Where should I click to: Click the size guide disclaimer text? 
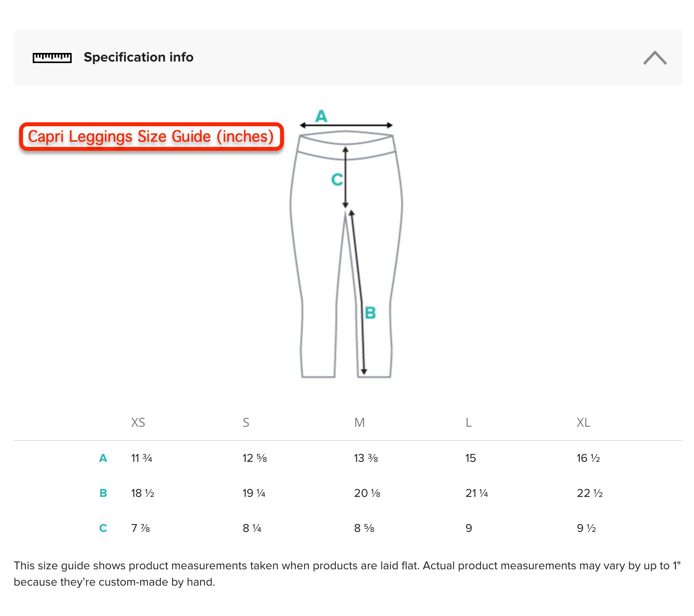(x=347, y=574)
